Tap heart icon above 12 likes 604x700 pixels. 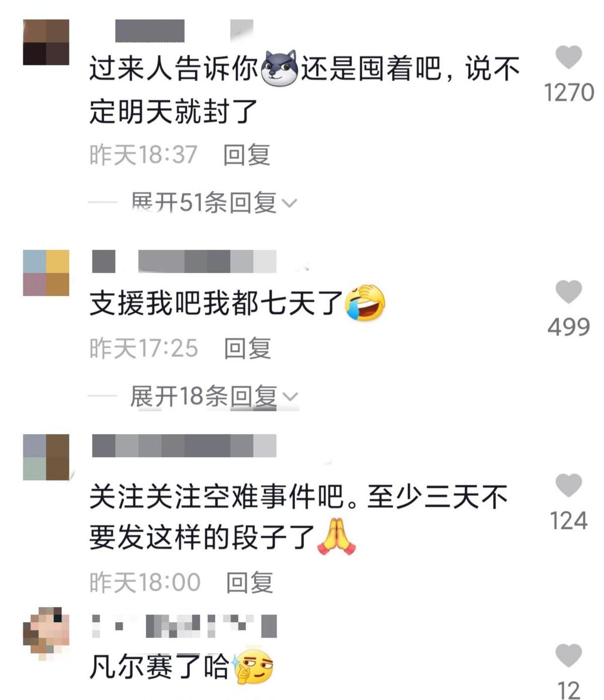[569, 656]
